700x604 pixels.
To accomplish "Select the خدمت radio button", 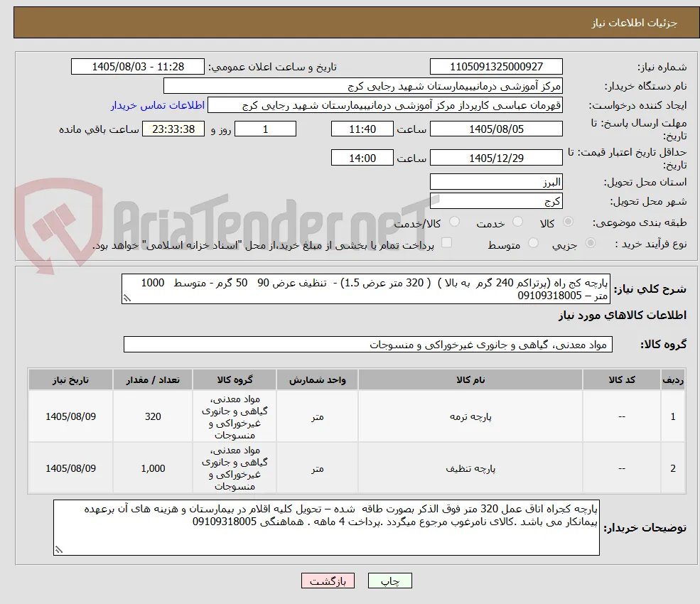I will click(x=517, y=222).
